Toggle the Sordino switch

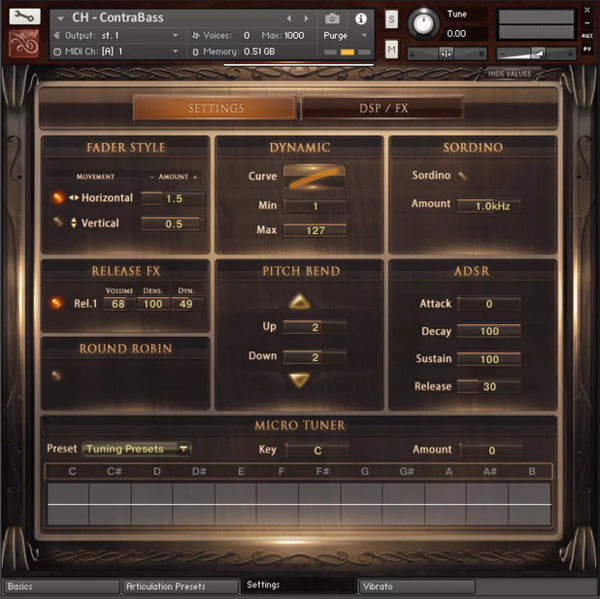click(x=463, y=176)
